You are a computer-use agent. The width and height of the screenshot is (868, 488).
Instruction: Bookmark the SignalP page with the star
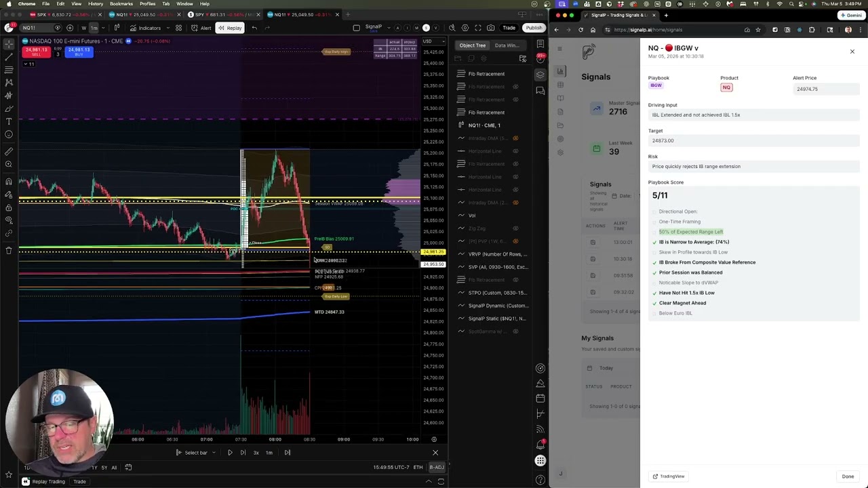click(757, 30)
